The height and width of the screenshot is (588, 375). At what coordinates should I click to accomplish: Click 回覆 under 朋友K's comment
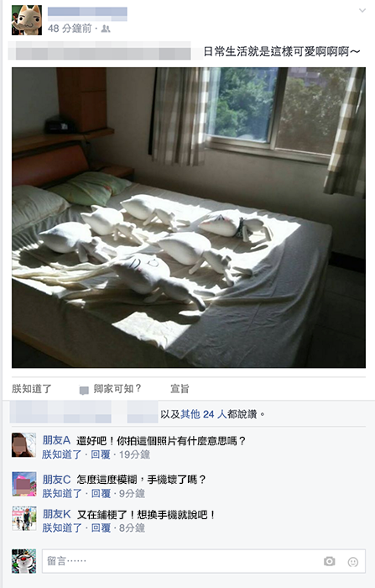pos(102,528)
